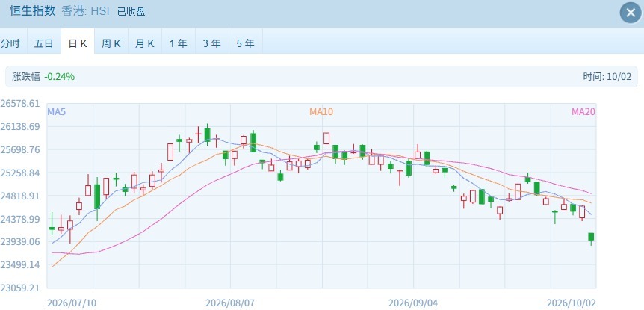Screen dimensions: 644x310
Task: Click the 25258.84 axis value
Action: (20, 173)
